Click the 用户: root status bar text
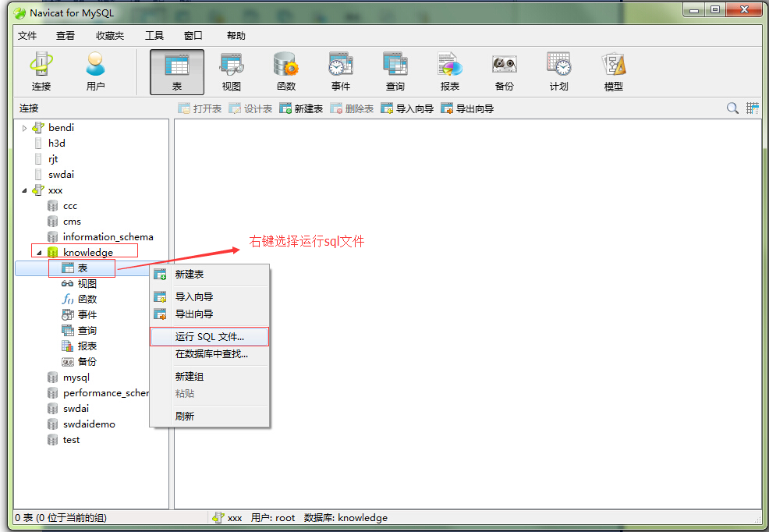 coord(273,518)
